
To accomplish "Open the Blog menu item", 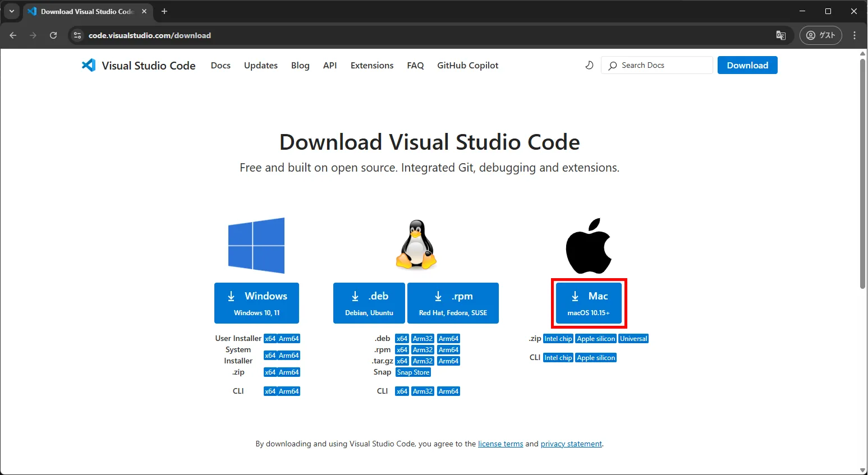I will pos(300,65).
